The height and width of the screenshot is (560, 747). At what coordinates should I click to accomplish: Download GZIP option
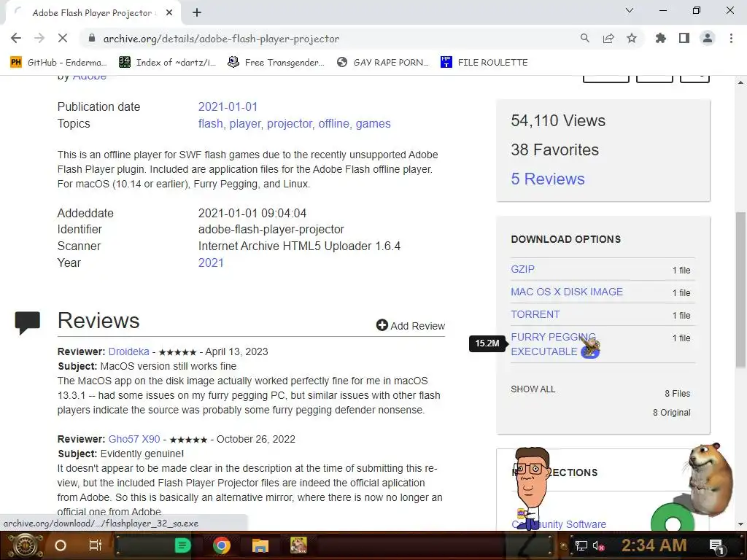pos(522,269)
